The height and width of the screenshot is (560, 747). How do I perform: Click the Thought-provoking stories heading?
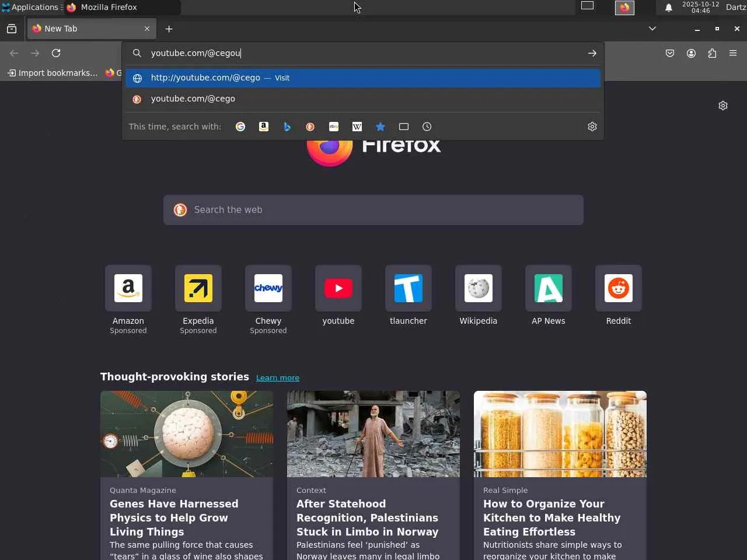174,377
